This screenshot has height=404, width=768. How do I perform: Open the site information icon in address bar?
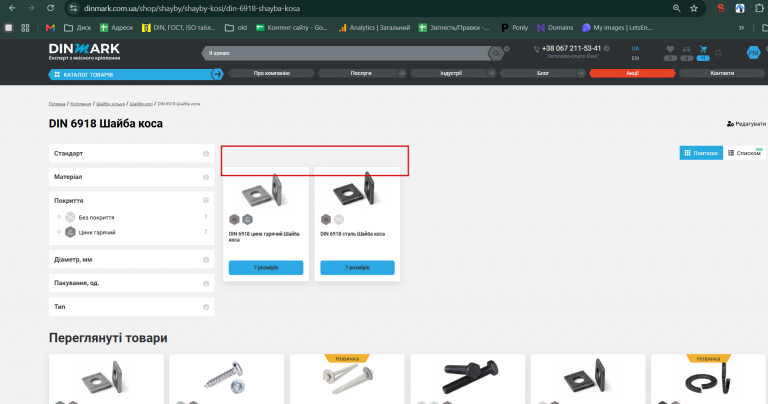pos(73,8)
